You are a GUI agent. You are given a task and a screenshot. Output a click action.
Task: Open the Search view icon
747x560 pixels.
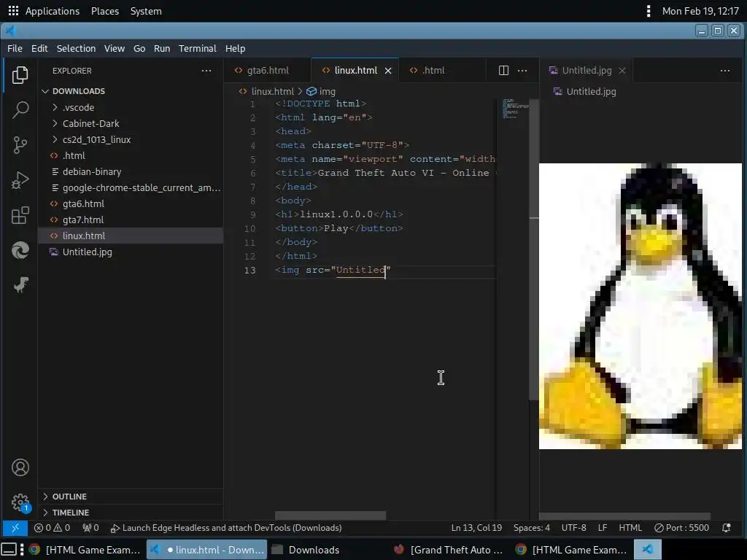coord(20,110)
